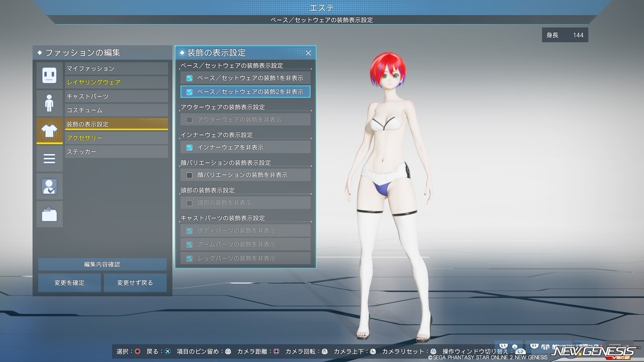Screen dimensions: 644x362
Task: Click the icon after カメラリセット hint
Action: [x=434, y=352]
